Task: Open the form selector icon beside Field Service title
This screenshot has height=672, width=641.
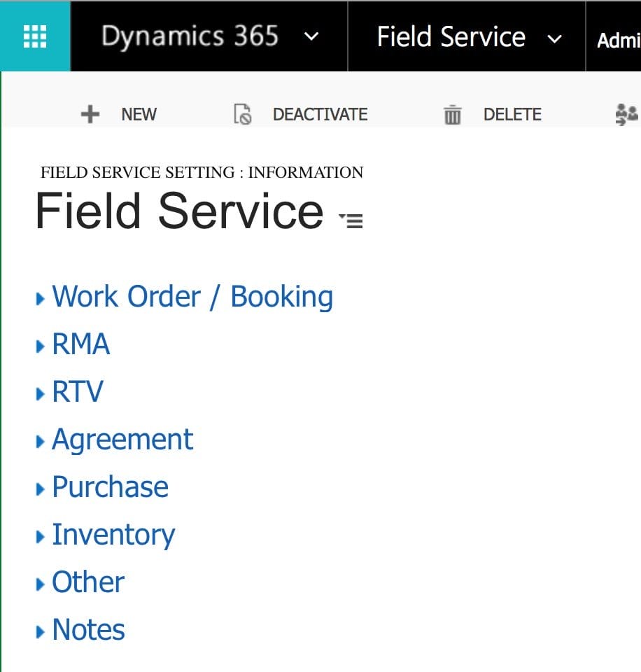Action: [352, 219]
